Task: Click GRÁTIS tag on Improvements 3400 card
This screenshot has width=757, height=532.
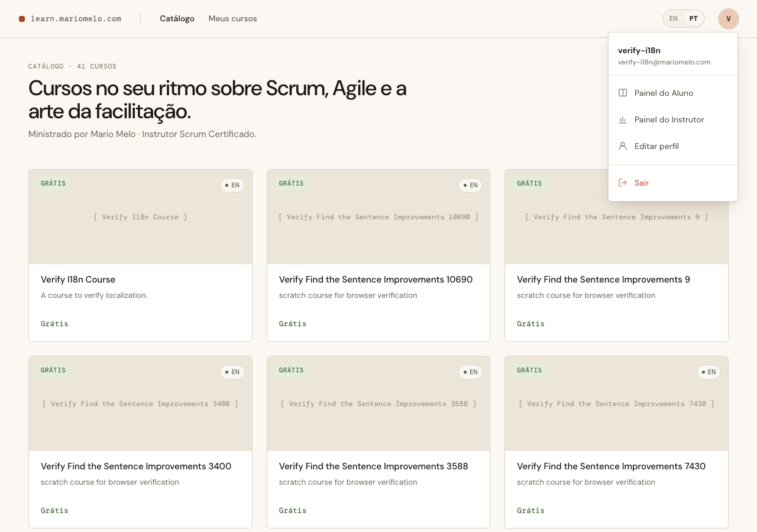Action: [53, 371]
